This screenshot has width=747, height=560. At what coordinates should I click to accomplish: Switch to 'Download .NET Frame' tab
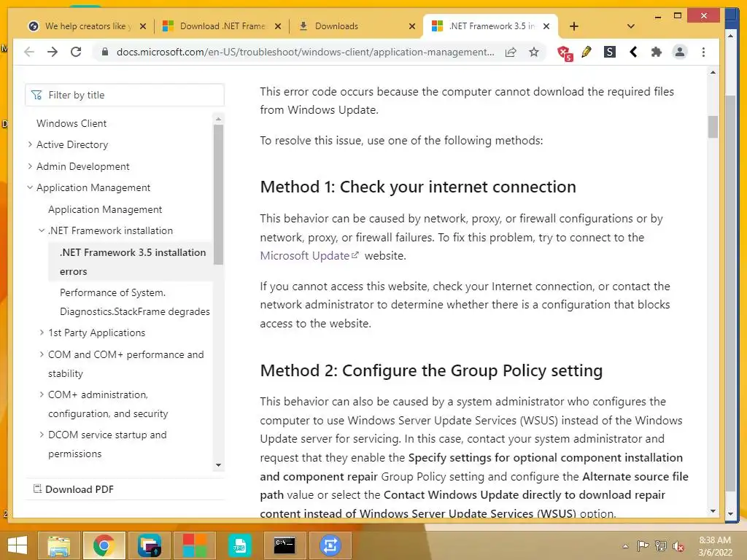coord(222,26)
